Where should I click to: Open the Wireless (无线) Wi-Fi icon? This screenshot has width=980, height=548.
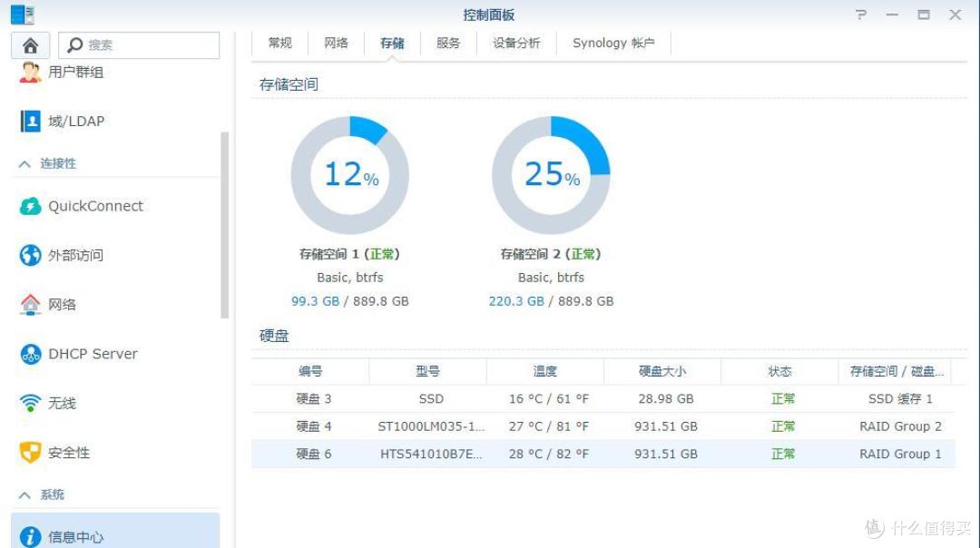(x=30, y=403)
